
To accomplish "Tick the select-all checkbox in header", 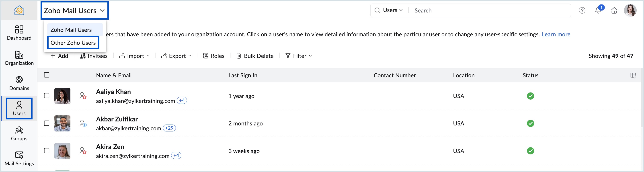I will [x=47, y=75].
